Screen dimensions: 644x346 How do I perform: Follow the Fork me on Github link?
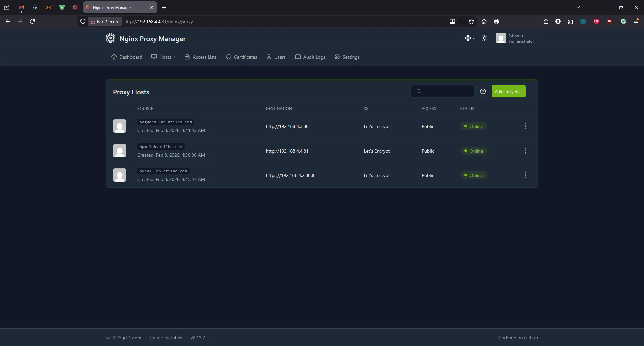(518, 338)
